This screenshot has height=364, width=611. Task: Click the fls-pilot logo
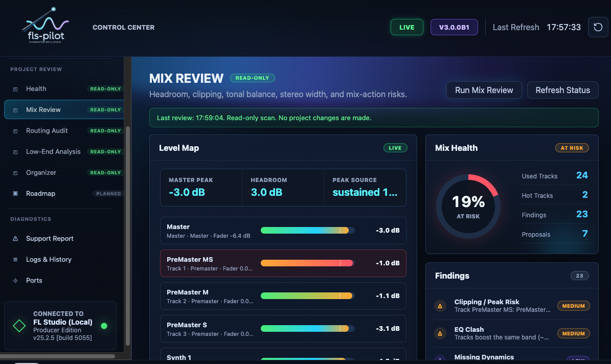coord(45,25)
